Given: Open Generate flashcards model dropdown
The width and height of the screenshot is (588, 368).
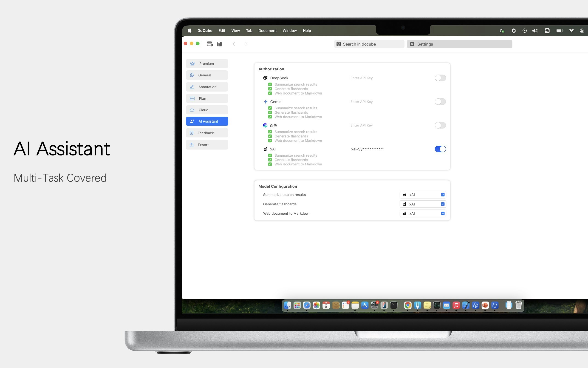Looking at the screenshot, I should click(423, 204).
